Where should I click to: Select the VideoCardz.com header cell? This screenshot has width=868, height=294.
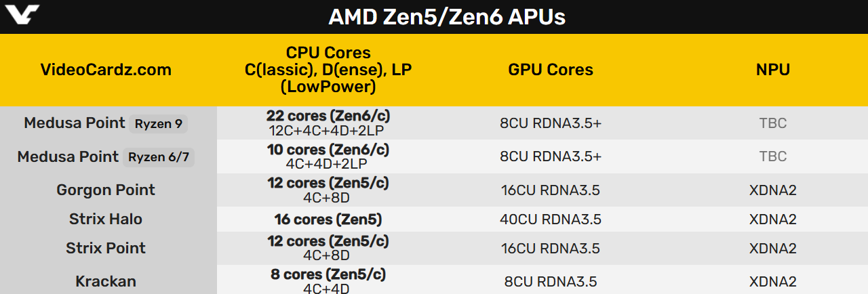pos(106,70)
